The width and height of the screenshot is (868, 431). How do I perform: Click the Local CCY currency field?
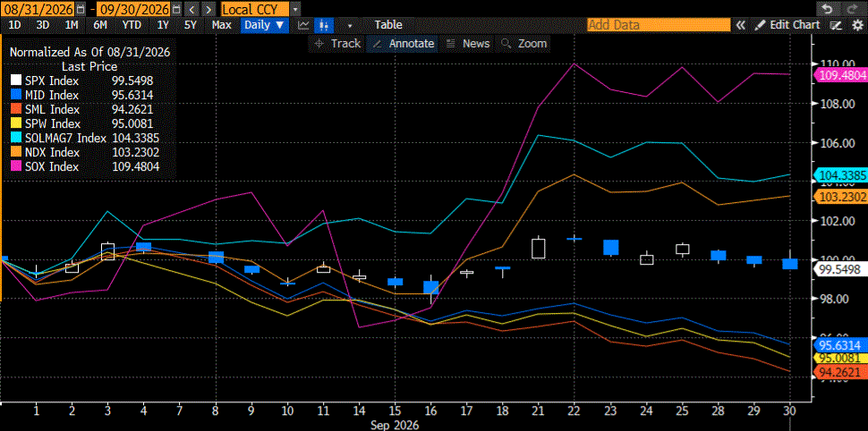click(x=255, y=9)
